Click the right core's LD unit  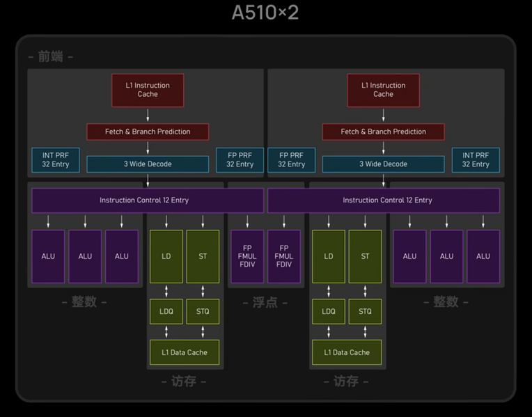pos(329,256)
